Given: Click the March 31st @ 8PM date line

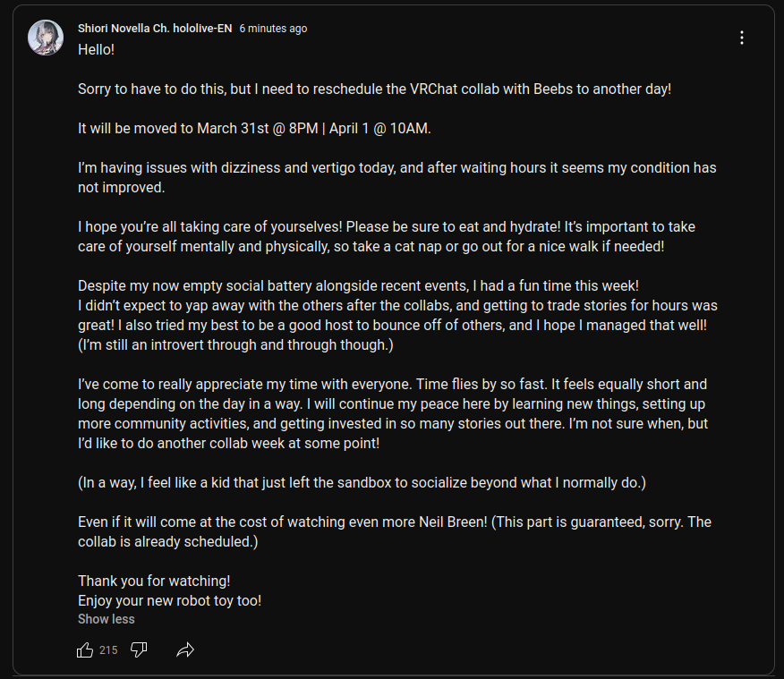Looking at the screenshot, I should 254,129.
